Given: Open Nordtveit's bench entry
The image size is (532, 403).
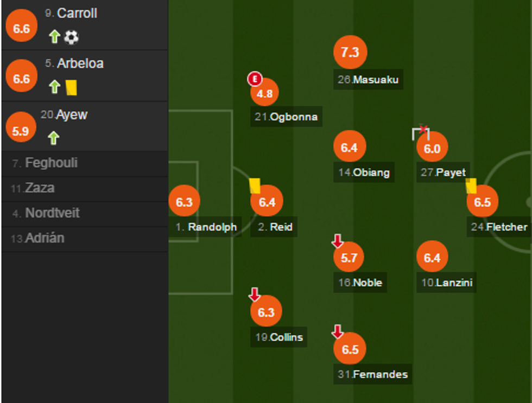Looking at the screenshot, I should pyautogui.click(x=52, y=213).
